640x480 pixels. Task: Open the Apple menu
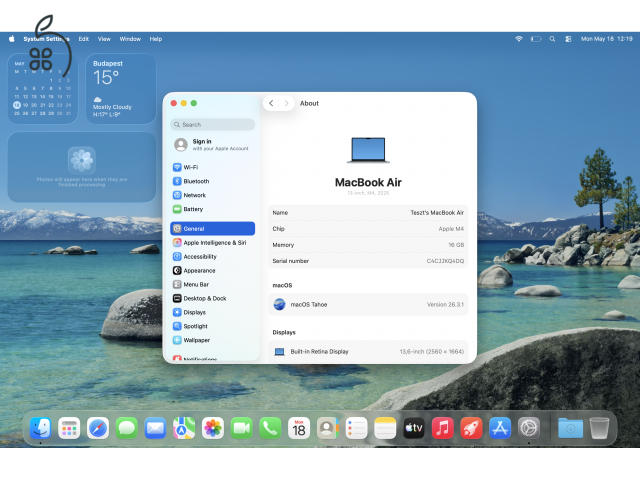[x=12, y=39]
